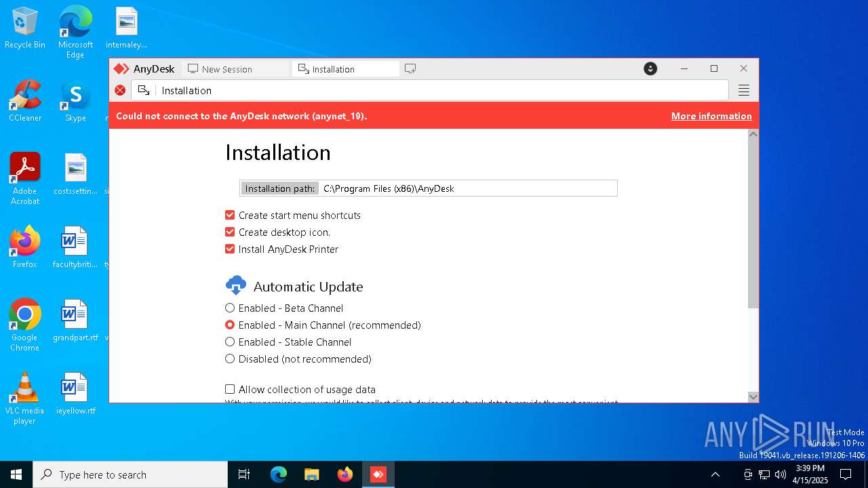Select the internaley image file icon
868x488 pixels.
(x=126, y=28)
